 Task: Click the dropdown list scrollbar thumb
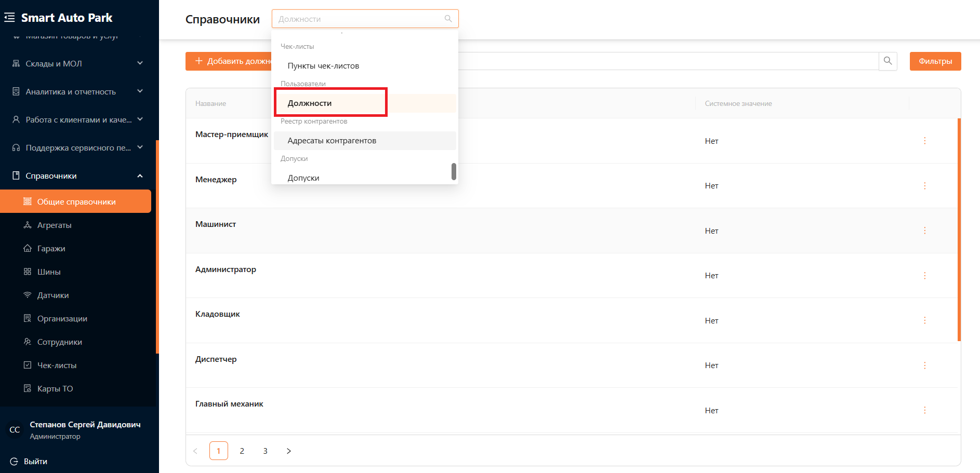click(454, 171)
